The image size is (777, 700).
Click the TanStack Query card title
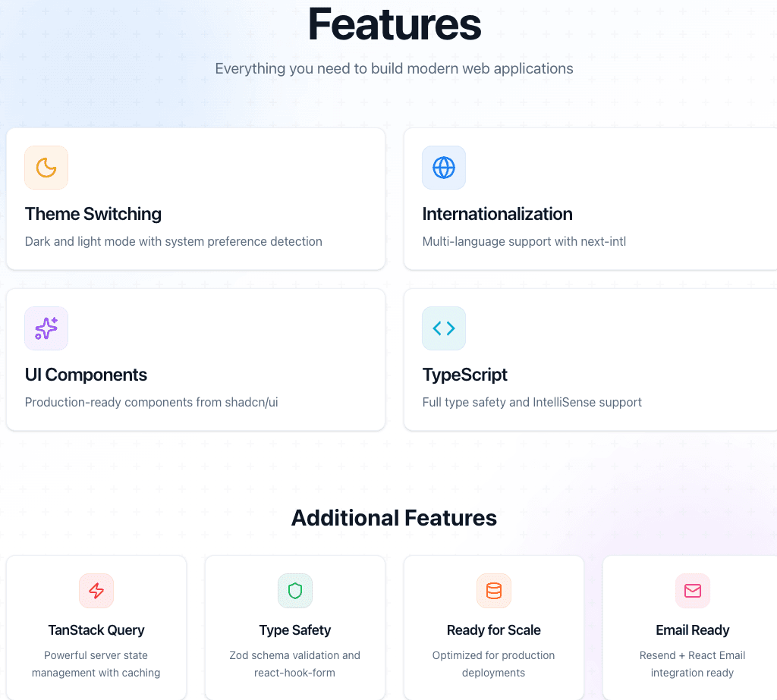96,630
